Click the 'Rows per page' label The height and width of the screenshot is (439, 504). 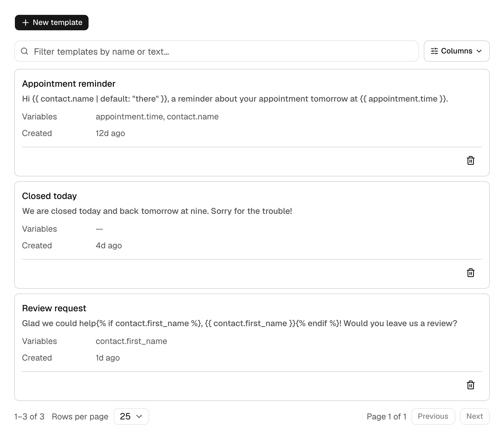click(x=80, y=417)
